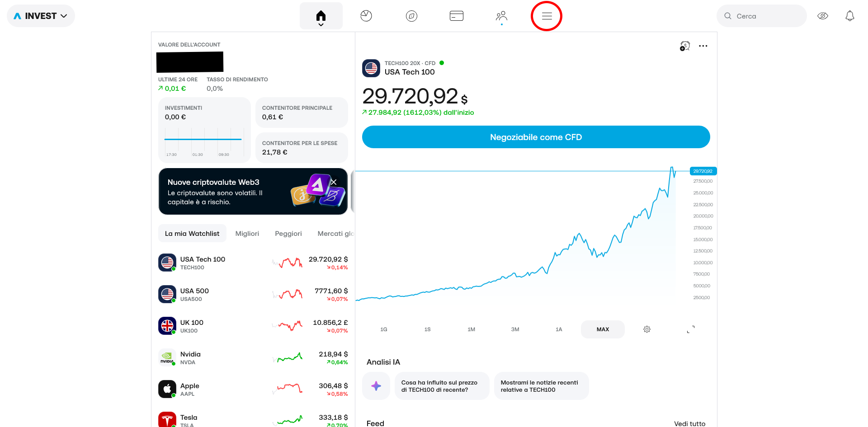Open the Home navigation icon
This screenshot has height=427, width=868.
click(321, 16)
